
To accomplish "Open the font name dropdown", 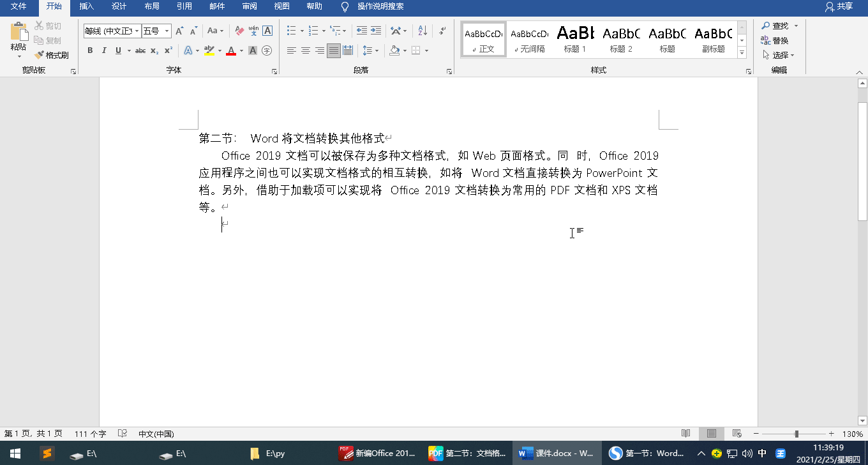I will tap(137, 31).
